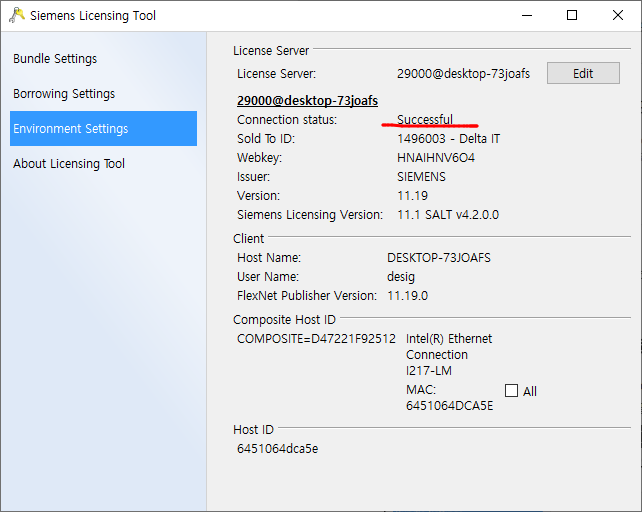Click the Intel(R) Ethernet Connection I217-LM text

pos(449,355)
